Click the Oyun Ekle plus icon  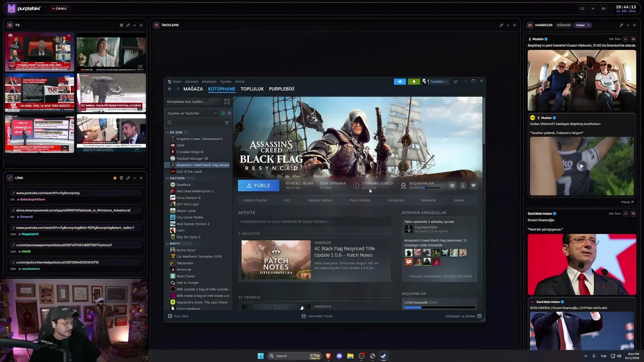click(x=170, y=316)
